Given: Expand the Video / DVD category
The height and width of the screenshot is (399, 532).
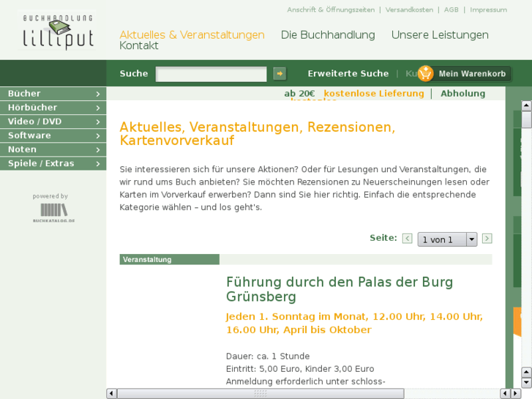Looking at the screenshot, I should tap(53, 122).
